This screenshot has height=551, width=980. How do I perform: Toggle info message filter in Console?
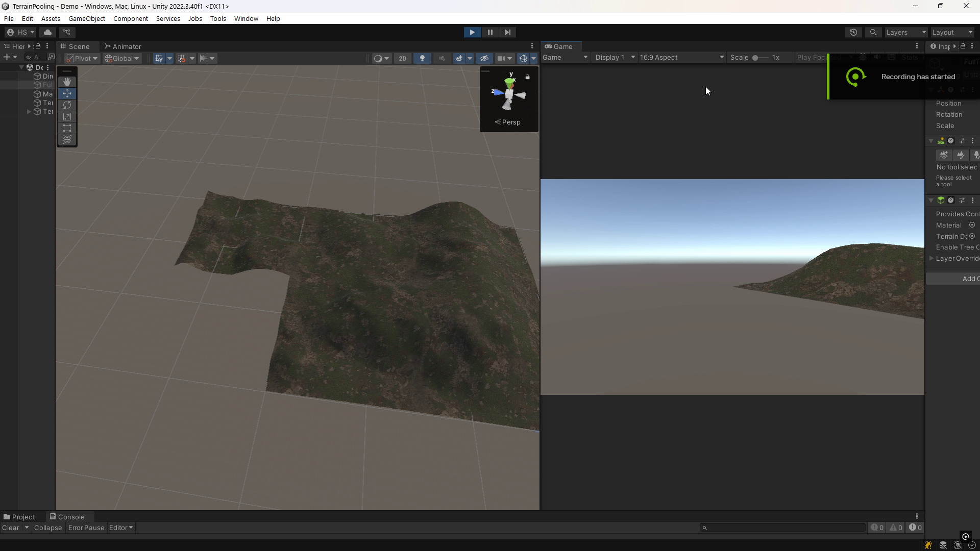tap(877, 528)
